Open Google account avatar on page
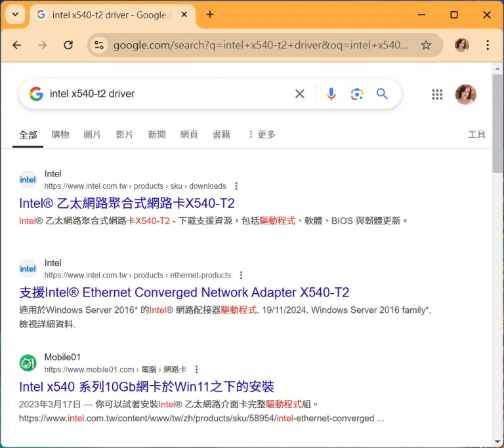504x448 pixels. pyautogui.click(x=466, y=94)
